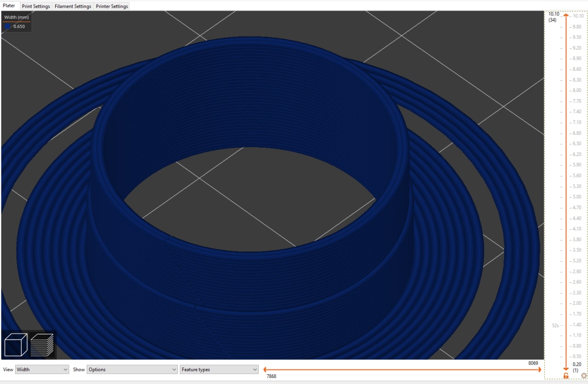Click the bottom thumb of vertical layer slider

tap(566, 369)
